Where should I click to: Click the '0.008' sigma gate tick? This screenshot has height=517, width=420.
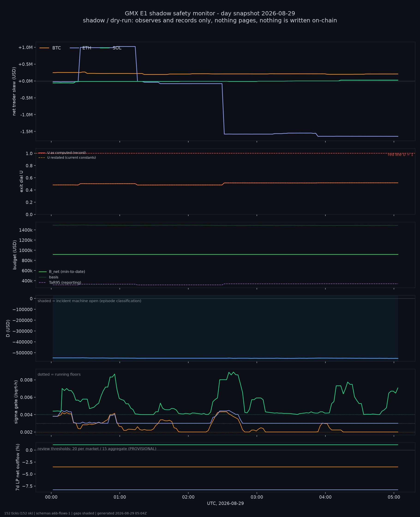26,380
